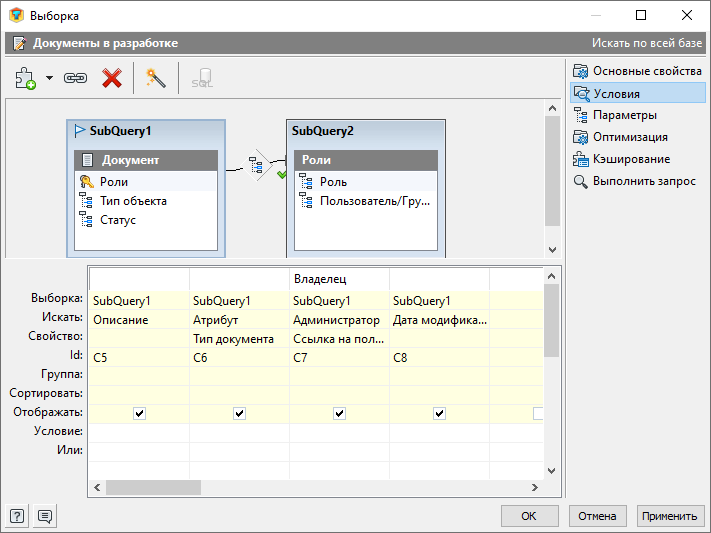Uncheck Отображать for the Администратор column
This screenshot has height=533, width=711.
[339, 413]
